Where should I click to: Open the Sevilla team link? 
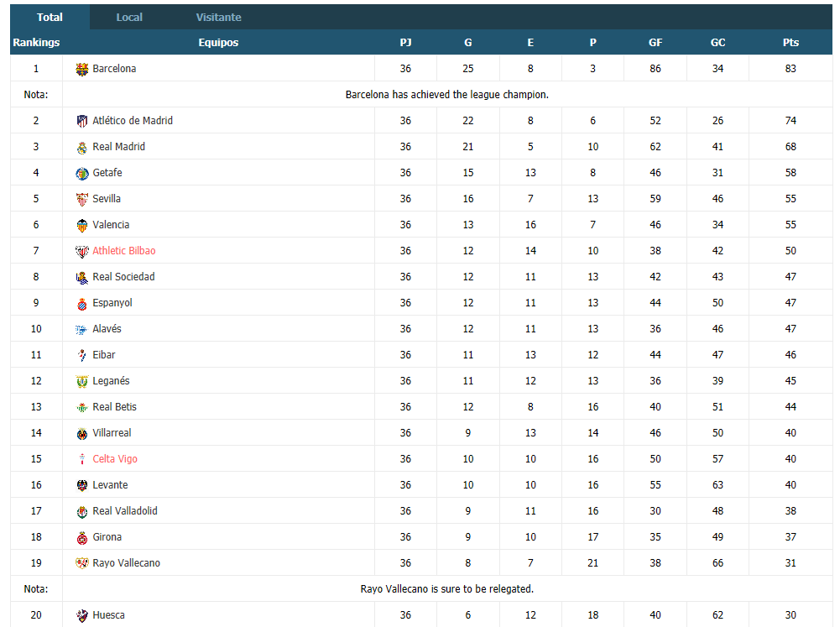[107, 199]
